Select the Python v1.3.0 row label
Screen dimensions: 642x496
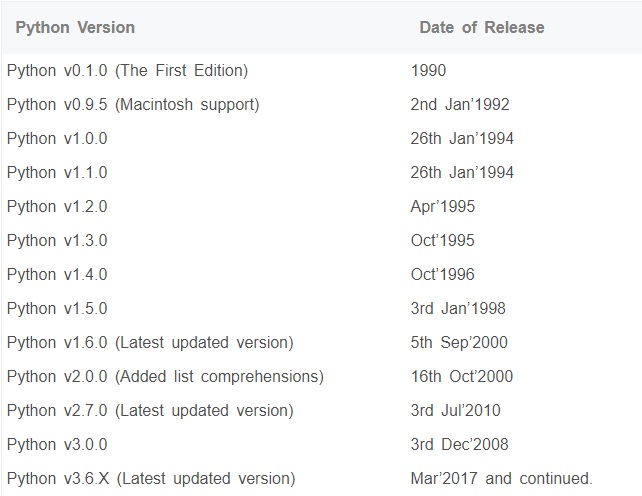[x=57, y=240]
